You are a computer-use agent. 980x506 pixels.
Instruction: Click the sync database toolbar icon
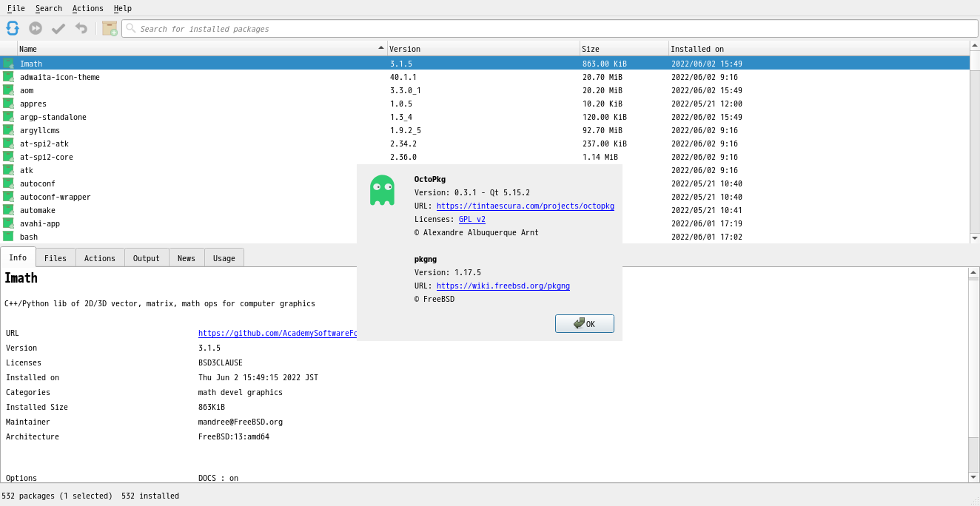[13, 28]
